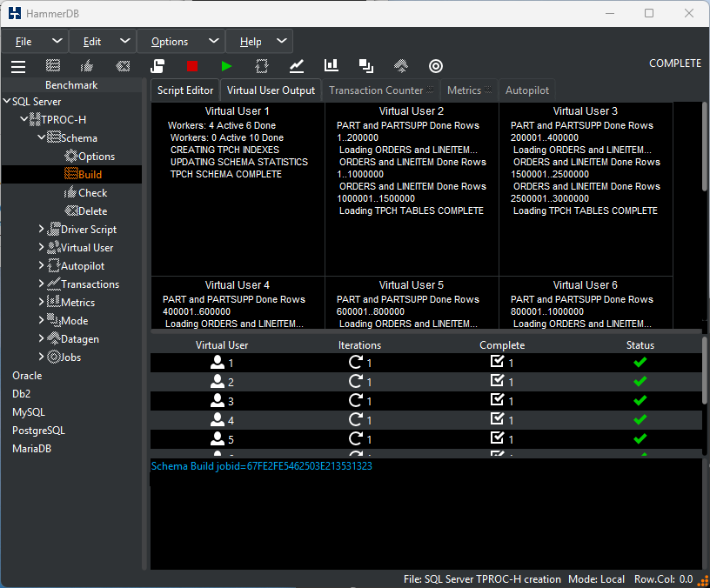Click the Driver Script tree icon

pyautogui.click(x=54, y=229)
